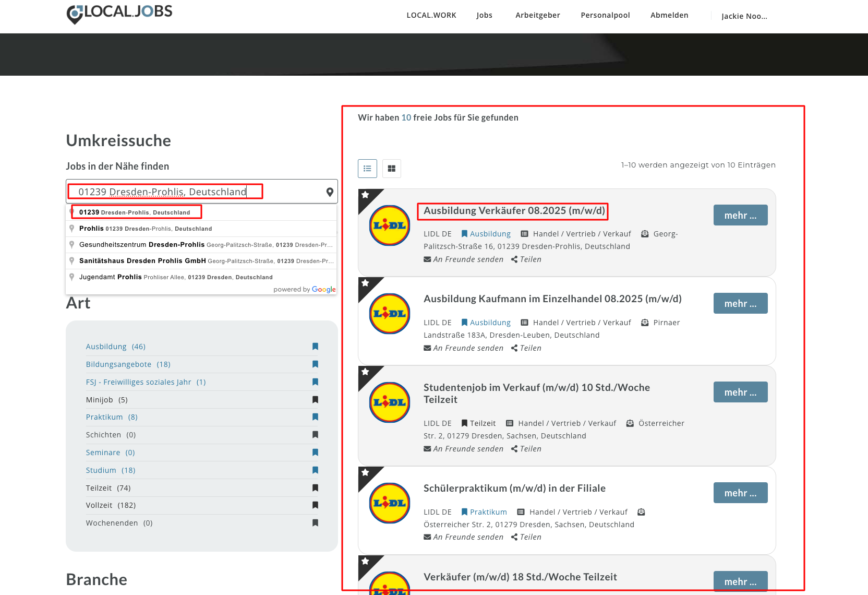Viewport: 868px width, 595px height.
Task: Filter by Wochenenden (0)
Action: tap(119, 523)
